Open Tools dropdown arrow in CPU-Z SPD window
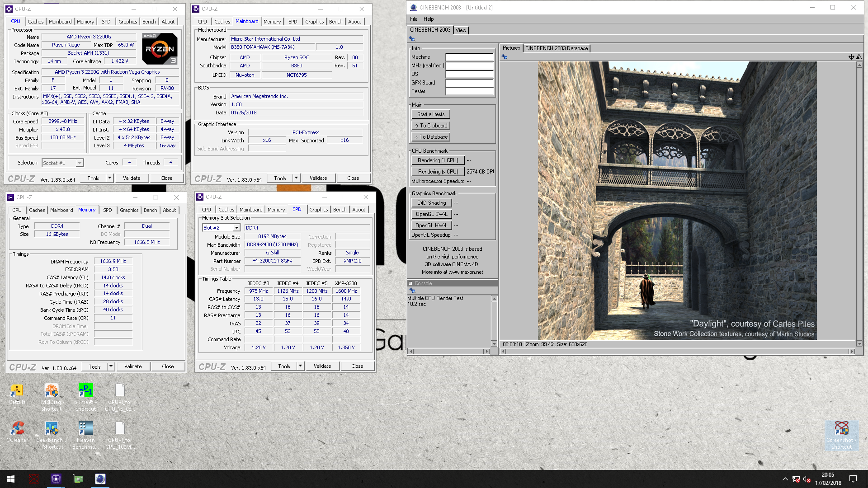 pos(300,366)
